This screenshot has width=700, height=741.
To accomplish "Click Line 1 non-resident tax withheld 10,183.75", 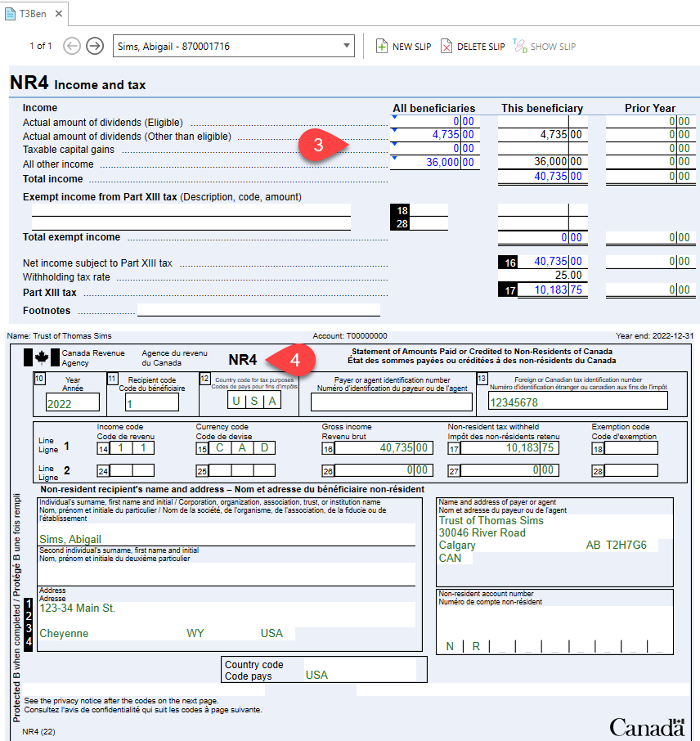I will point(509,447).
